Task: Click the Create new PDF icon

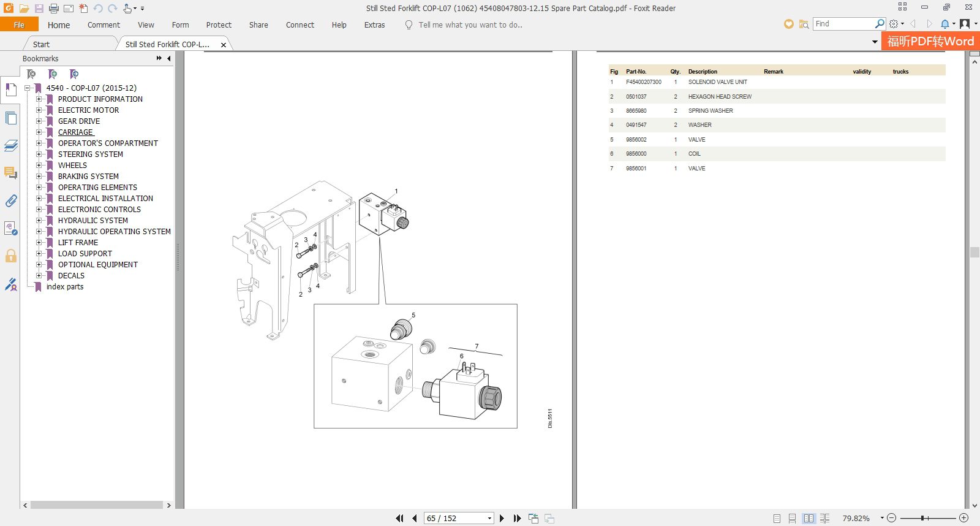Action: click(x=83, y=9)
